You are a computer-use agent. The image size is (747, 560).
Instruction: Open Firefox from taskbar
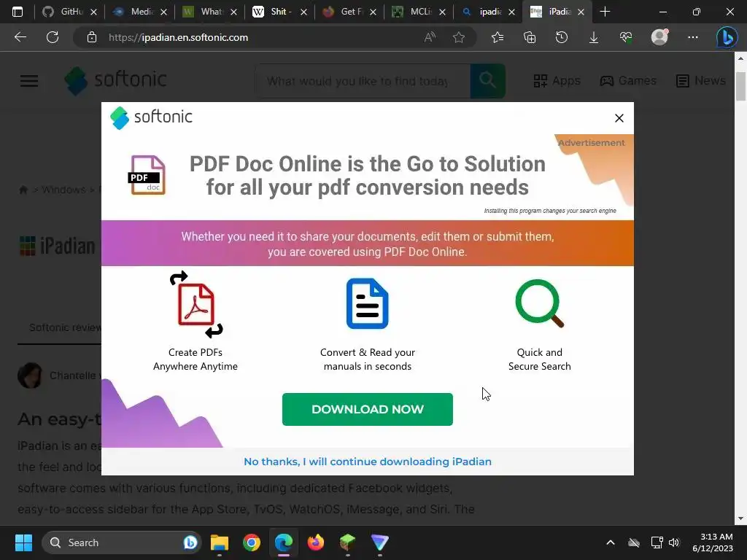point(316,542)
